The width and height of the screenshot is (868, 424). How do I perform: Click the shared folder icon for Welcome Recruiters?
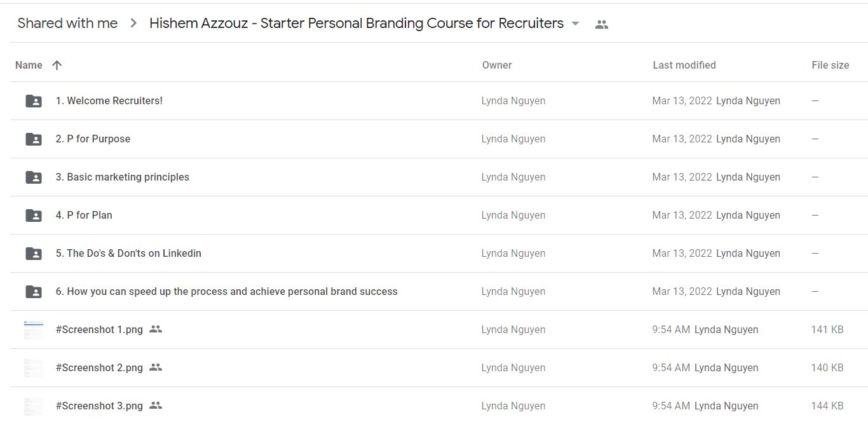34,100
